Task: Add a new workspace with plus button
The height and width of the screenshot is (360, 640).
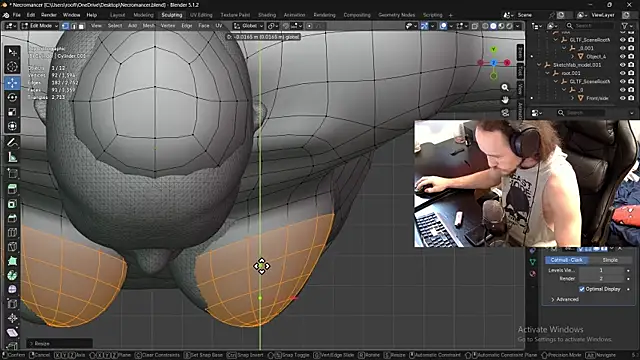Action: (451, 15)
